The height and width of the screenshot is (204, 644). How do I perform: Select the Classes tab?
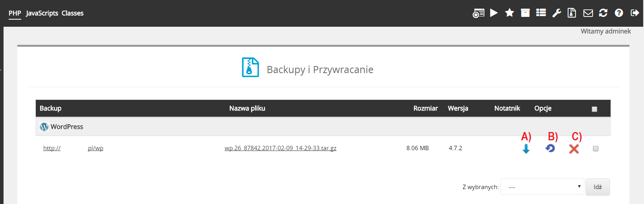[x=73, y=13]
